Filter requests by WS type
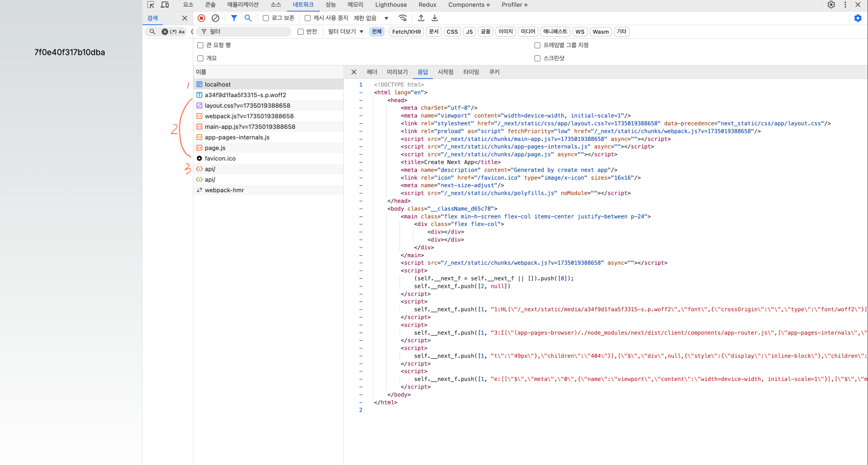Screen dimensions: 868x465 580,32
